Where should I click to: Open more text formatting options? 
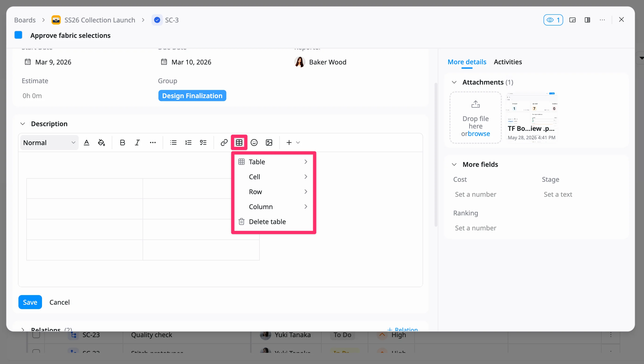(153, 143)
